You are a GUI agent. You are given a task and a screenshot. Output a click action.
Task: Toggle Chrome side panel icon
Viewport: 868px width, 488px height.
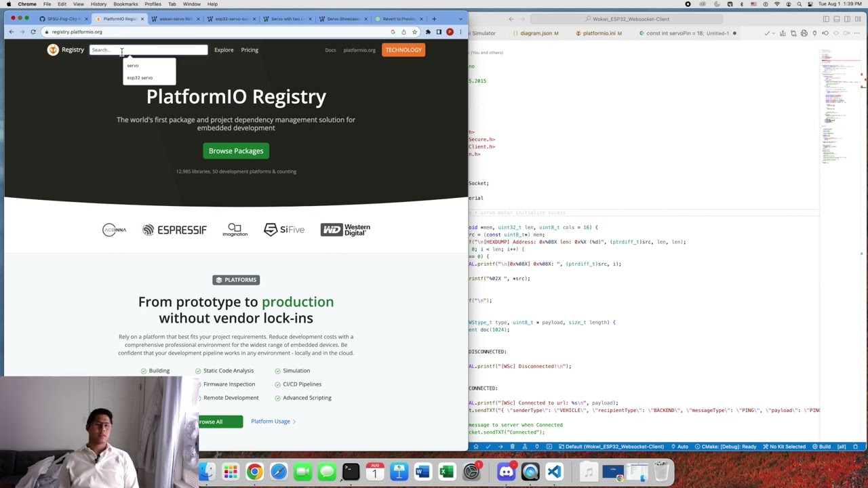pos(439,32)
